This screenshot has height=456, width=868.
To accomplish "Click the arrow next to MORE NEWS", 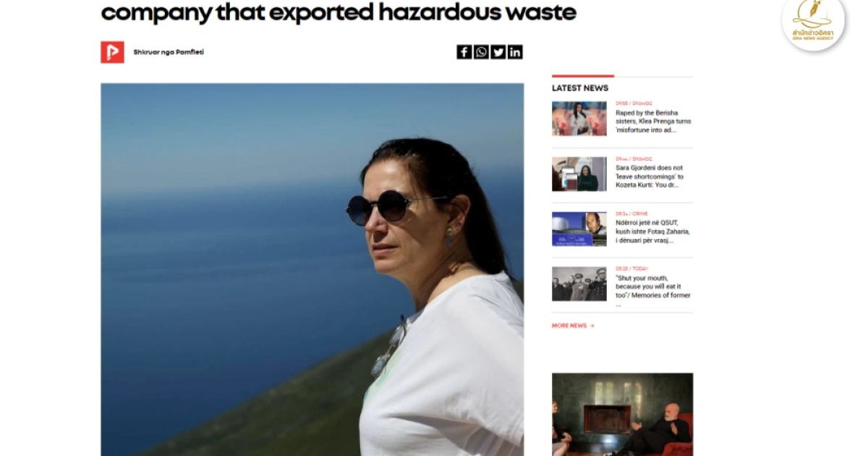I will point(592,326).
